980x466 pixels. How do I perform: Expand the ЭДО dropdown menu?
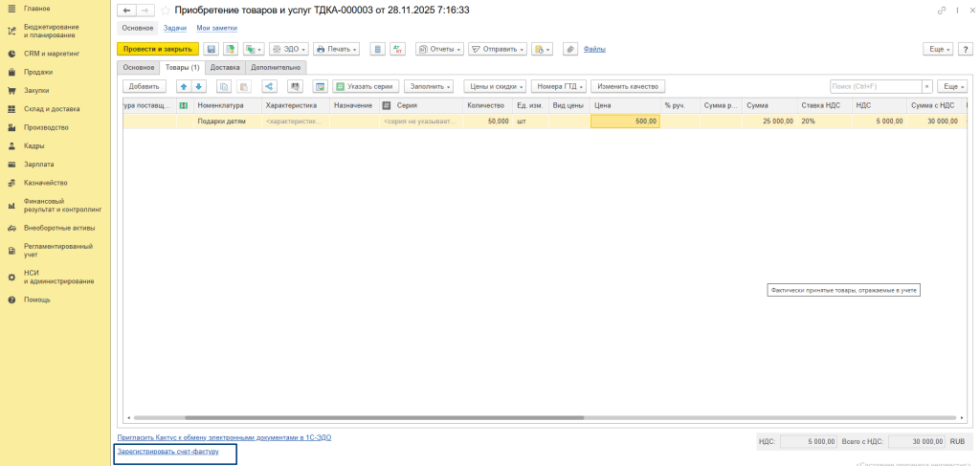tap(289, 49)
